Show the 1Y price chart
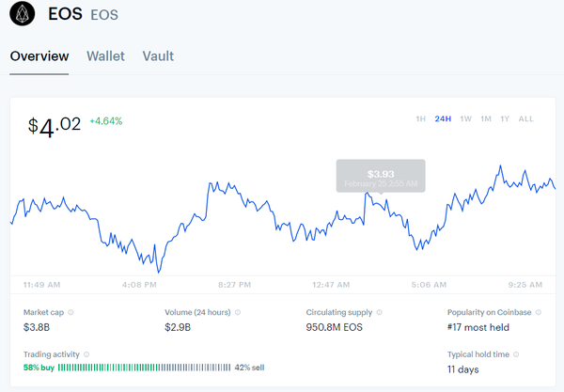Image resolution: width=564 pixels, height=392 pixels. point(506,119)
